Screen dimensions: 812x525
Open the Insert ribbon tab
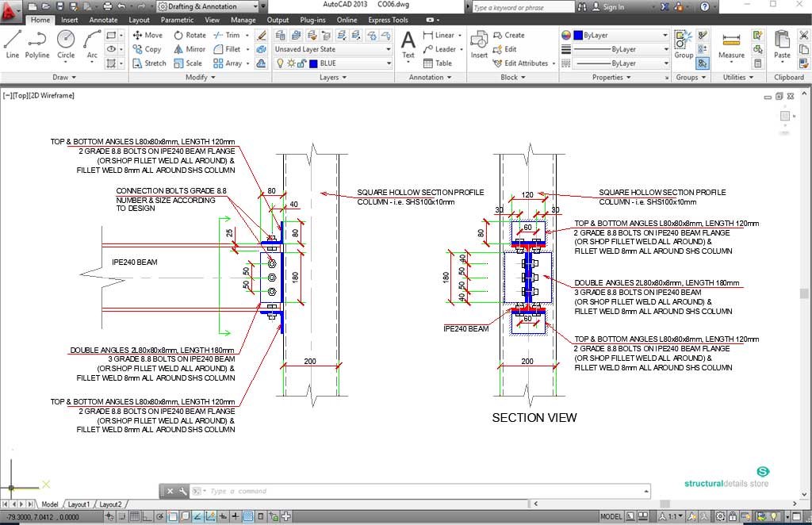(x=70, y=20)
